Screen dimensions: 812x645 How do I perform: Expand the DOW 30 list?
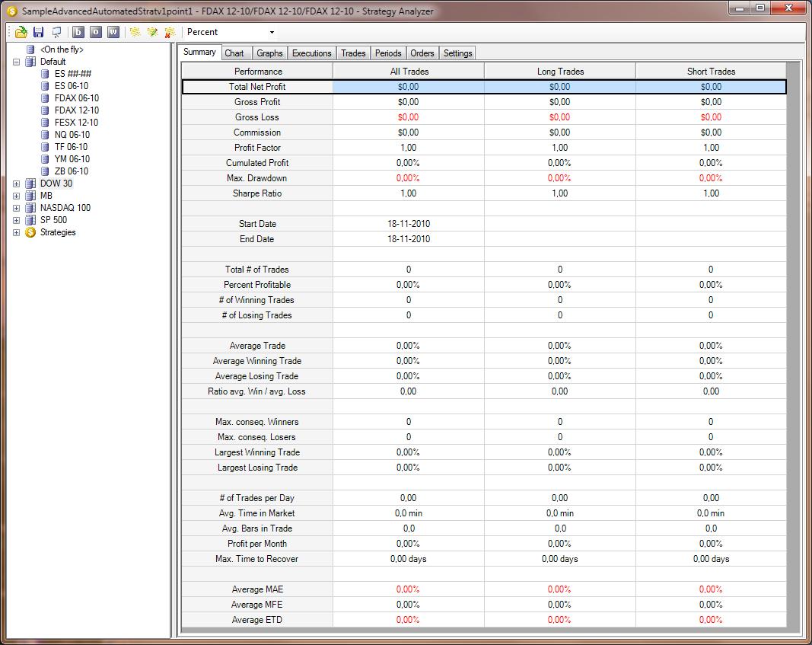pyautogui.click(x=17, y=184)
